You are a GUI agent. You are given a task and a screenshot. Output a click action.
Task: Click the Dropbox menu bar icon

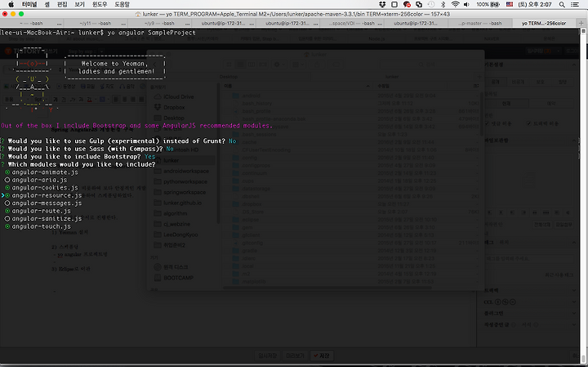pos(382,5)
